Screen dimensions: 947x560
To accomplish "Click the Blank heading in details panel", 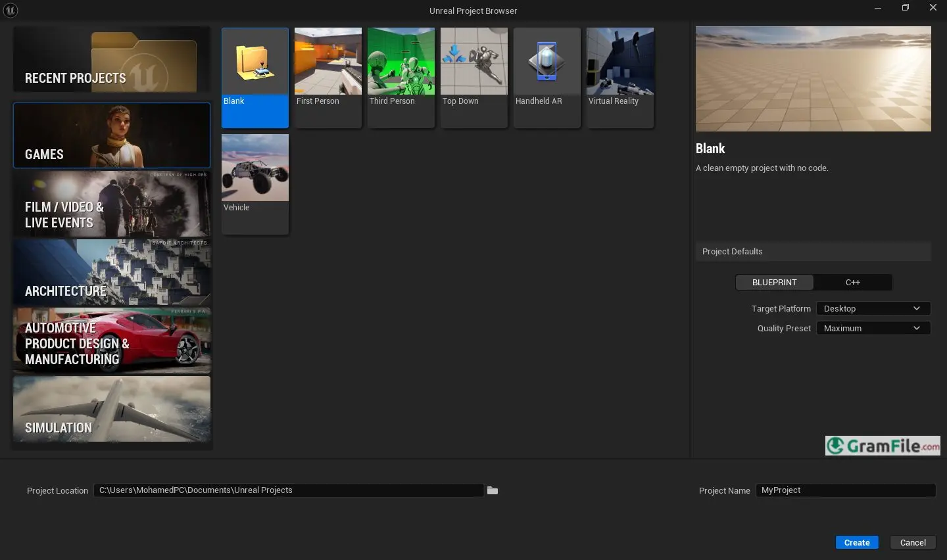I will tap(710, 149).
